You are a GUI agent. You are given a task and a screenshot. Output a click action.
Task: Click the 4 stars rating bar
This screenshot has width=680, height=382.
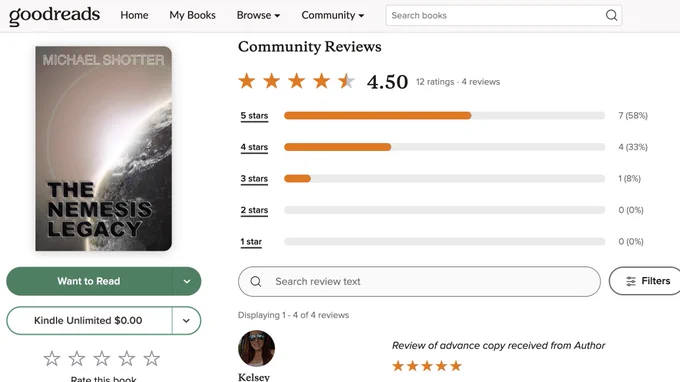(x=445, y=147)
